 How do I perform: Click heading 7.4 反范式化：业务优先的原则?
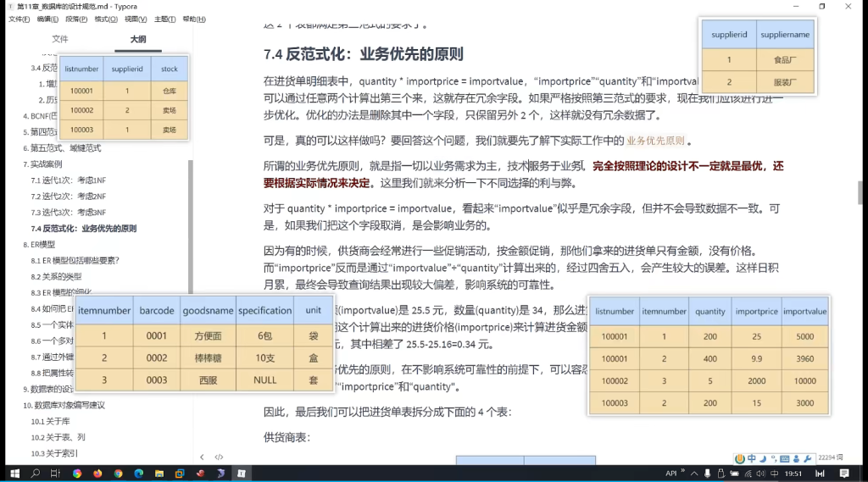[363, 54]
